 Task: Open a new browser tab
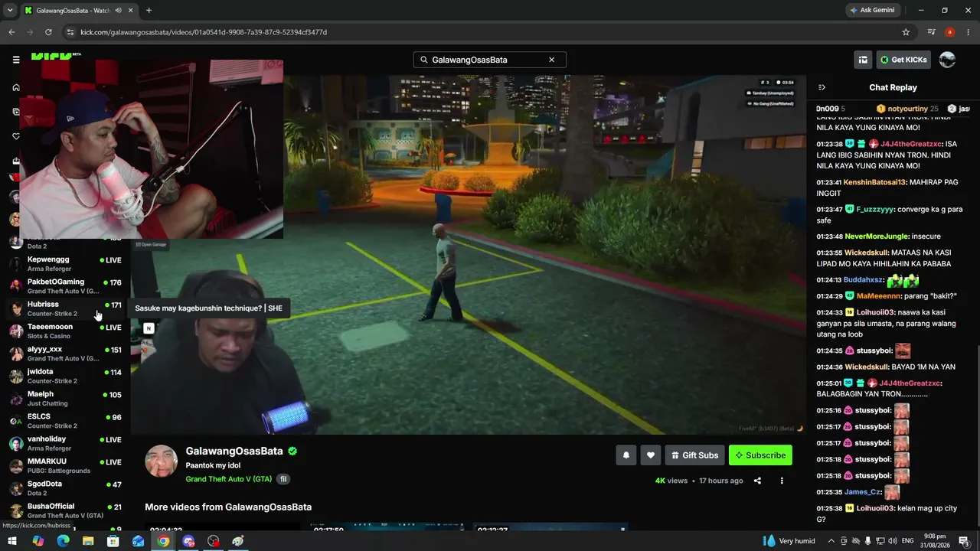point(149,10)
